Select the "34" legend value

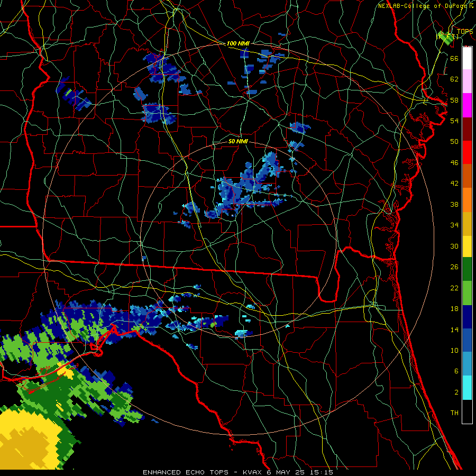click(454, 225)
